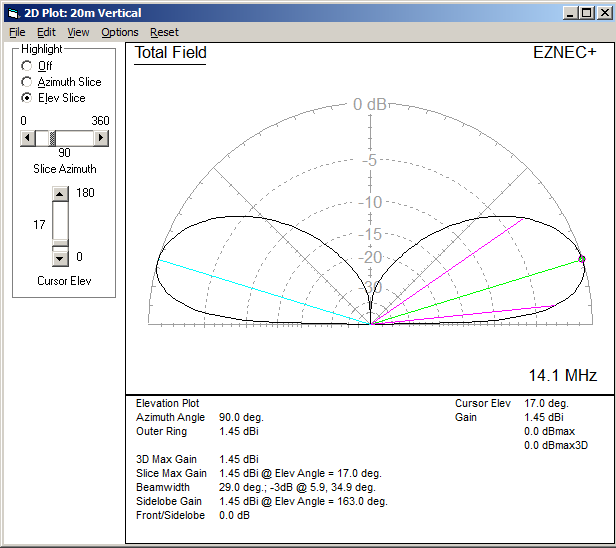
Task: Open the File menu
Action: tap(17, 32)
